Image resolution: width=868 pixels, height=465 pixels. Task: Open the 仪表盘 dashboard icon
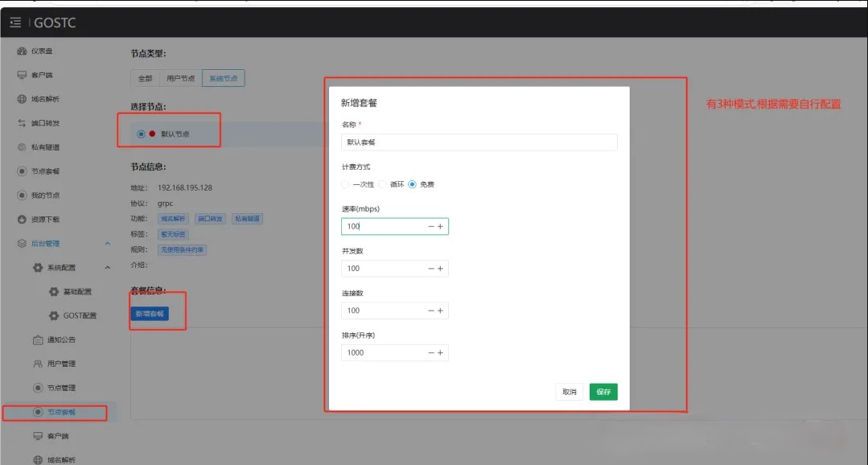[x=23, y=51]
